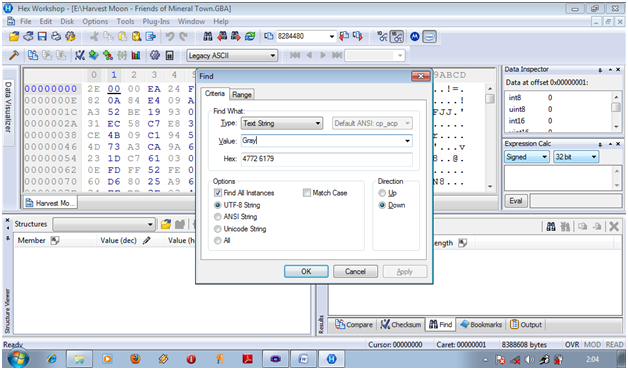Viewport: 628px width, 370px height.
Task: Open the Plug-Ins menu
Action: 156,21
